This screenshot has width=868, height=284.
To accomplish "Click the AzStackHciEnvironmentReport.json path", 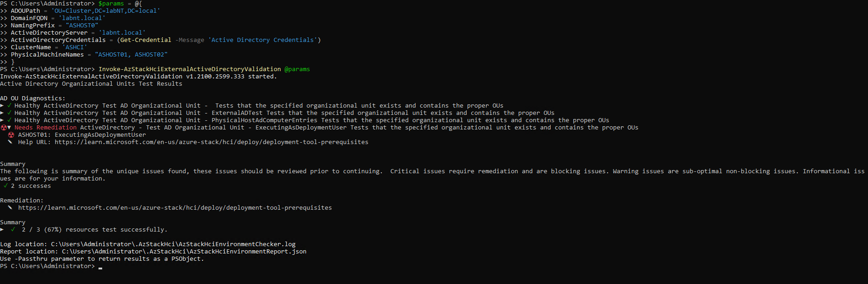I will click(184, 251).
